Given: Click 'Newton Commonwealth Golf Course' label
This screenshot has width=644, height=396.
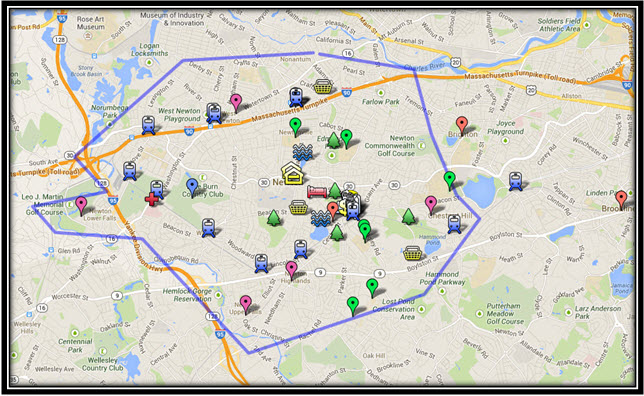Looking at the screenshot, I should pos(390,146).
